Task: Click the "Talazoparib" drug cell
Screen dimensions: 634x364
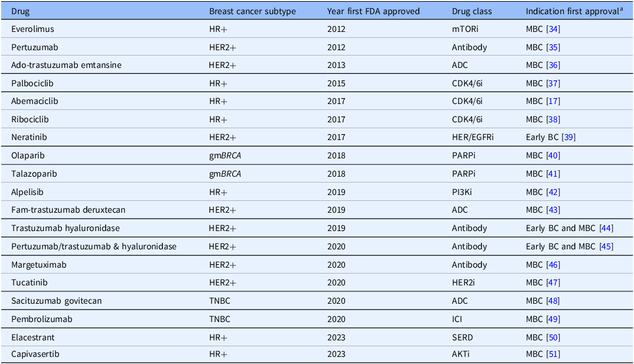Action: click(34, 174)
